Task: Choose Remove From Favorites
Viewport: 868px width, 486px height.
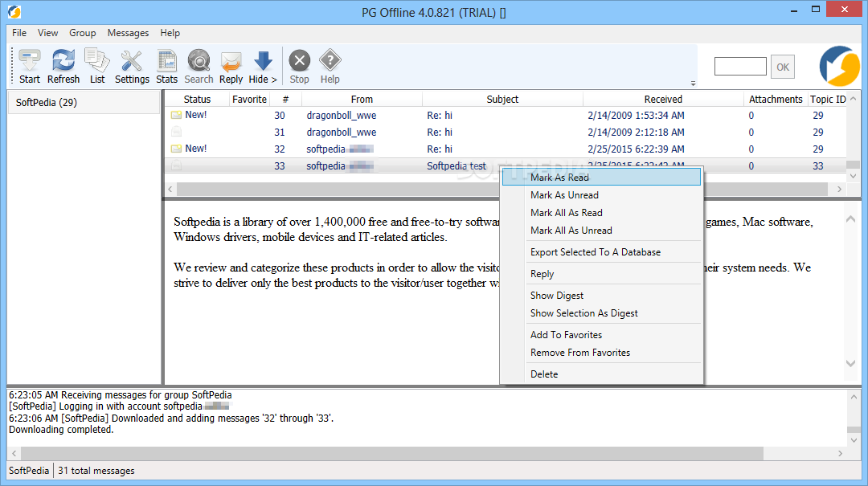Action: click(x=601, y=352)
